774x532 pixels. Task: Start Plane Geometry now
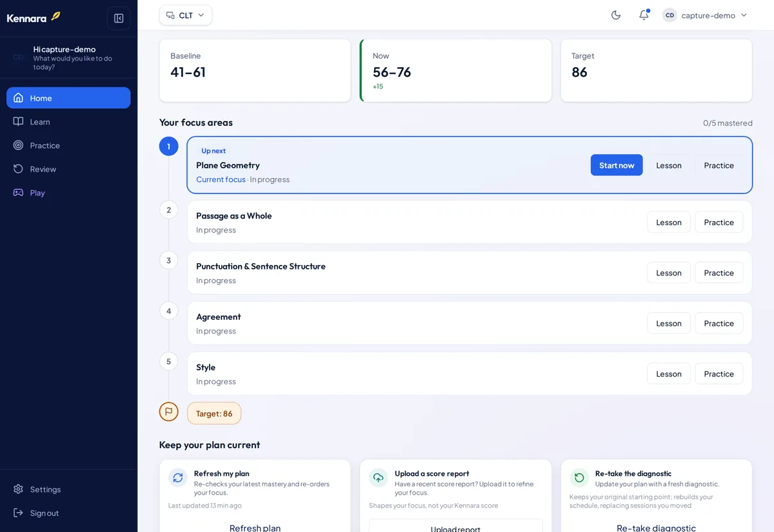click(x=617, y=165)
